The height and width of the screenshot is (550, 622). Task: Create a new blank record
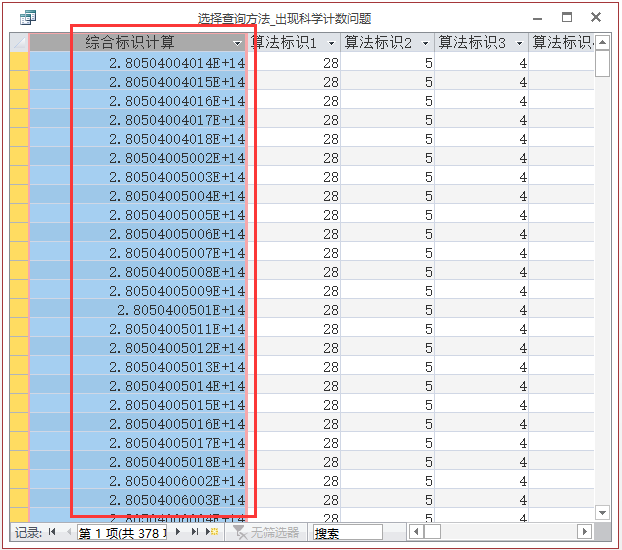(x=212, y=533)
